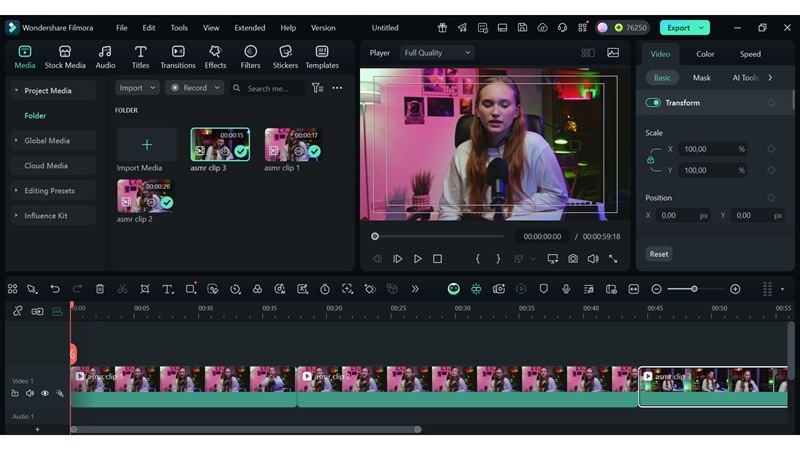
Task: Expand Global Media in the sidebar
Action: pos(16,140)
